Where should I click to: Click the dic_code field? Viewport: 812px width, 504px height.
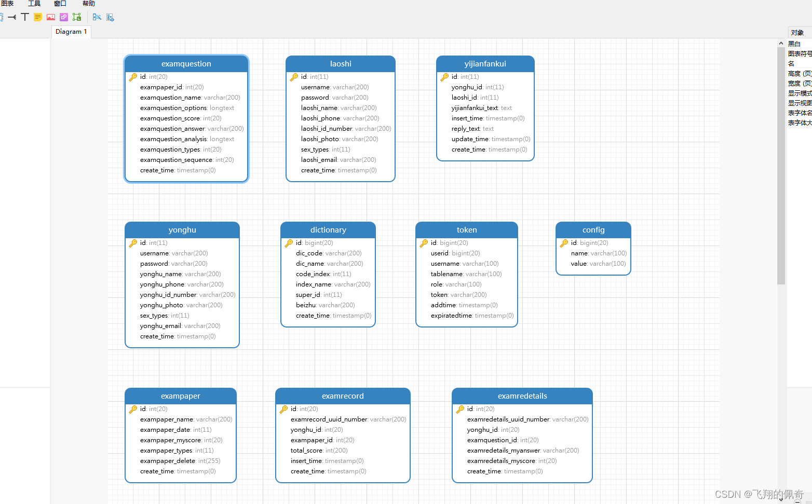click(329, 253)
